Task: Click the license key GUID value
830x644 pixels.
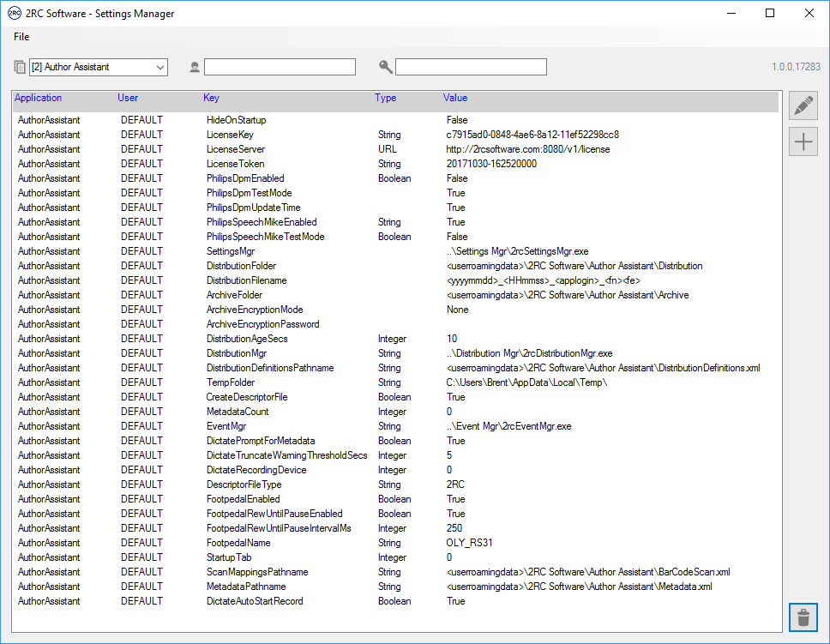Action: pos(532,135)
